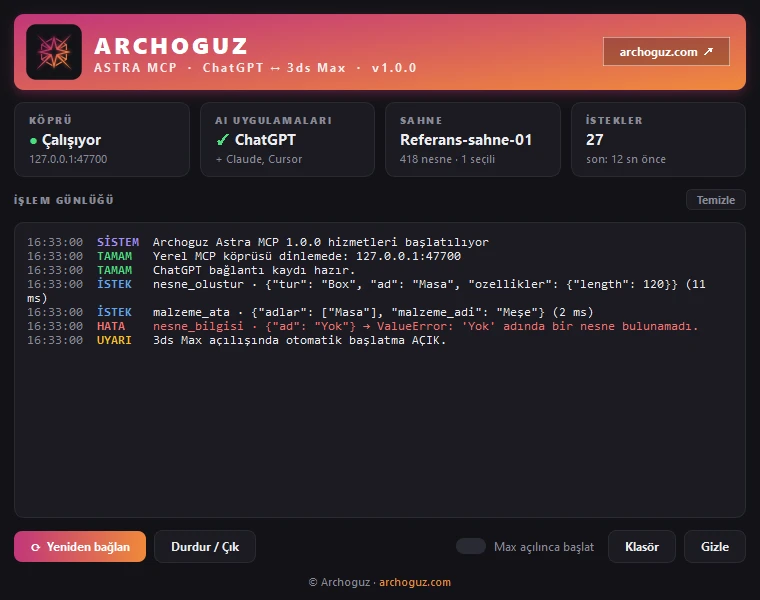Click the nesne_olustur İSTEK log line
760x600 pixels.
366,291
